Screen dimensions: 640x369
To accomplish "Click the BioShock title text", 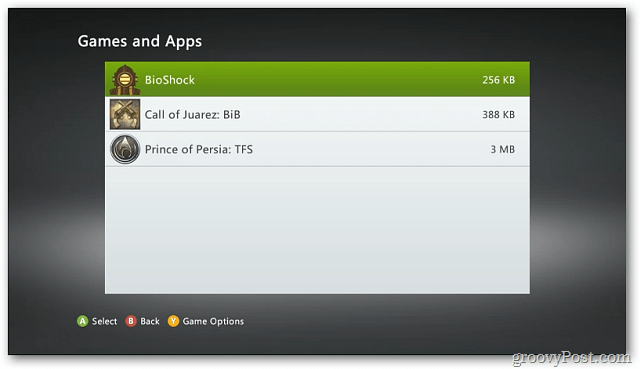I will point(170,80).
